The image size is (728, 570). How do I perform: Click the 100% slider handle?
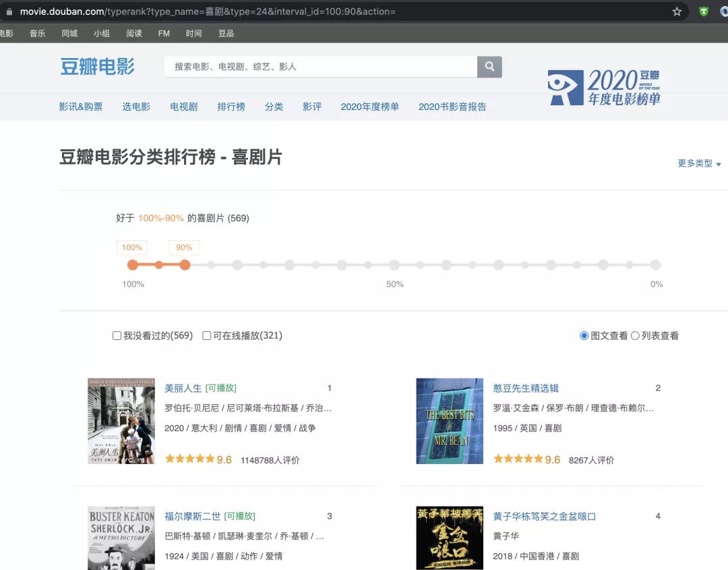click(133, 265)
